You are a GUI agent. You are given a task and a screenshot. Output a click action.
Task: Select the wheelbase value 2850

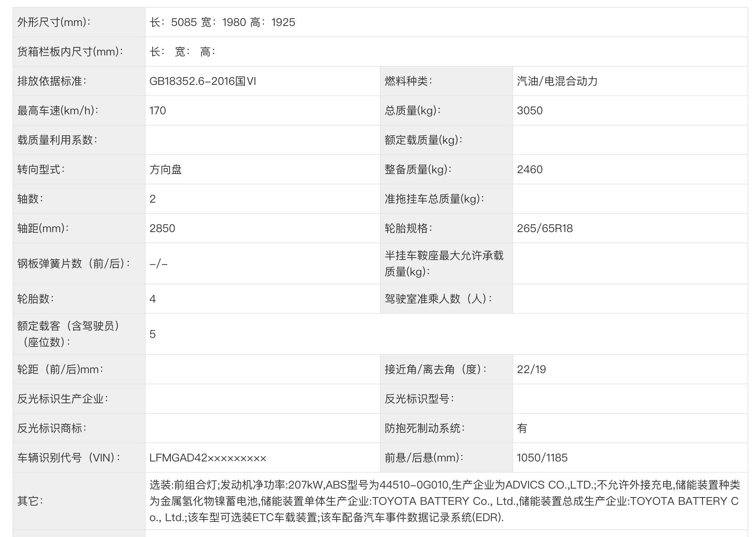point(162,228)
